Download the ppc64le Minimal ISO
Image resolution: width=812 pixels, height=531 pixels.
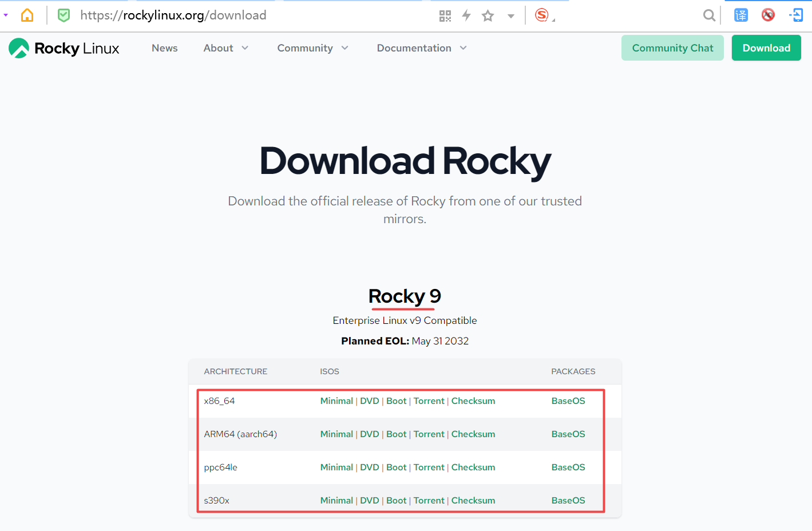pyautogui.click(x=336, y=467)
